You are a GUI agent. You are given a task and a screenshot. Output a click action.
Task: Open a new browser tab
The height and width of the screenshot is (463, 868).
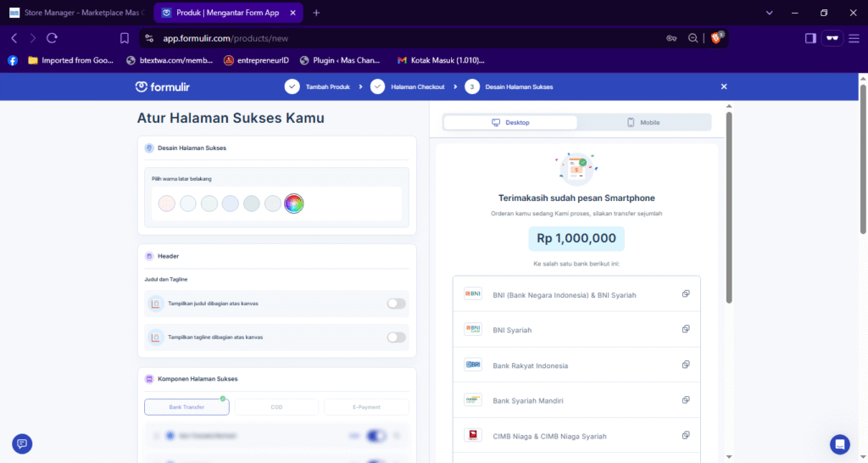(x=316, y=13)
